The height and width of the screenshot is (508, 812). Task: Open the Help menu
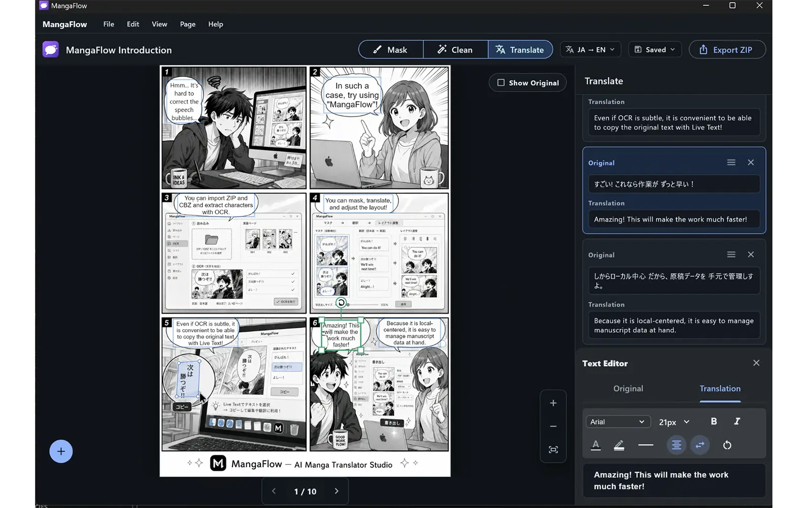point(216,24)
